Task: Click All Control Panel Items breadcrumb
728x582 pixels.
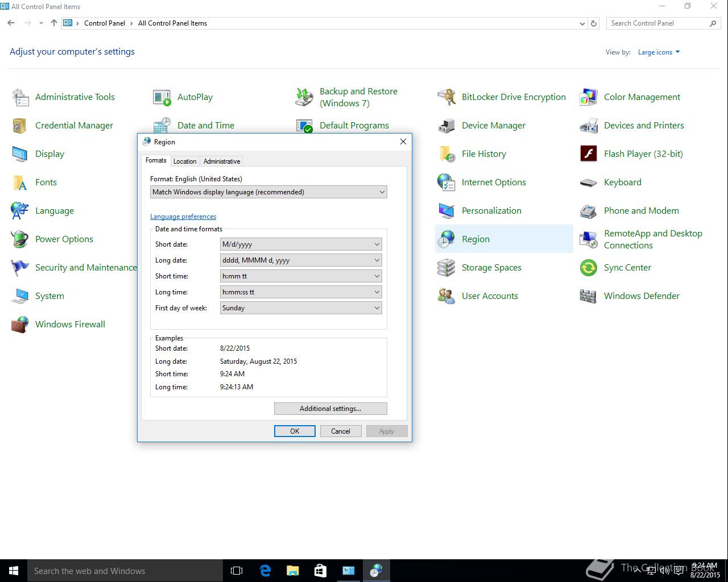Action: [x=172, y=23]
